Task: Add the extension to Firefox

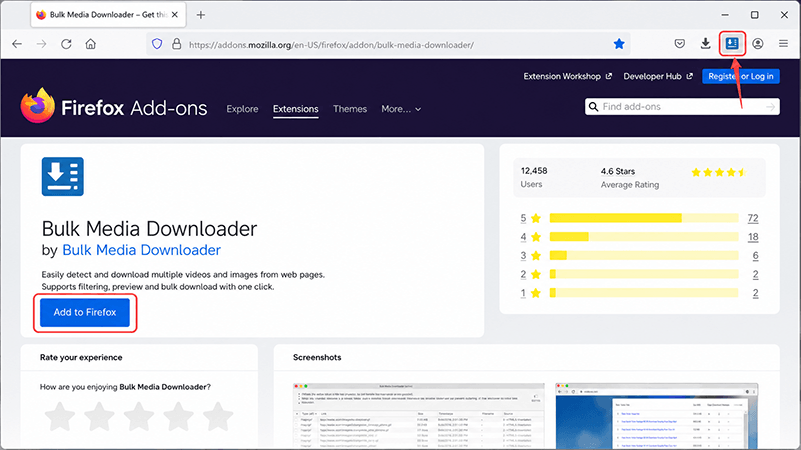Action: (x=85, y=312)
